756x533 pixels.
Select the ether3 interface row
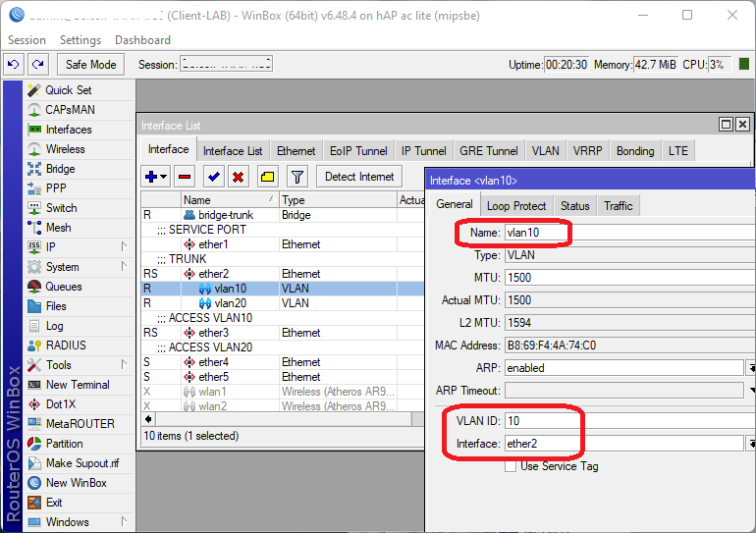pyautogui.click(x=283, y=333)
